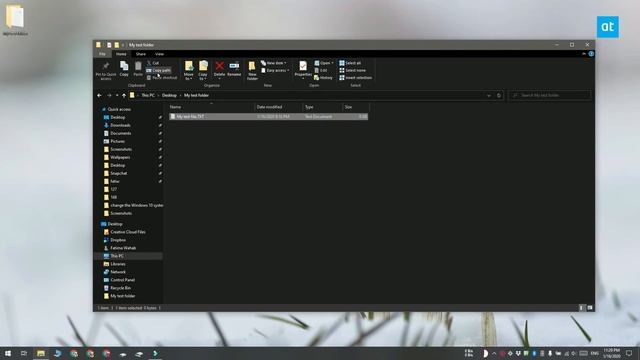This screenshot has height=360, width=640.
Task: Sort by the Date modified column header
Action: [279, 107]
